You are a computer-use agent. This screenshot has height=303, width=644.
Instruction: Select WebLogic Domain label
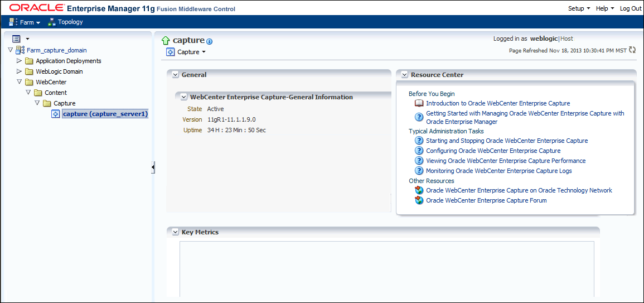[x=59, y=71]
